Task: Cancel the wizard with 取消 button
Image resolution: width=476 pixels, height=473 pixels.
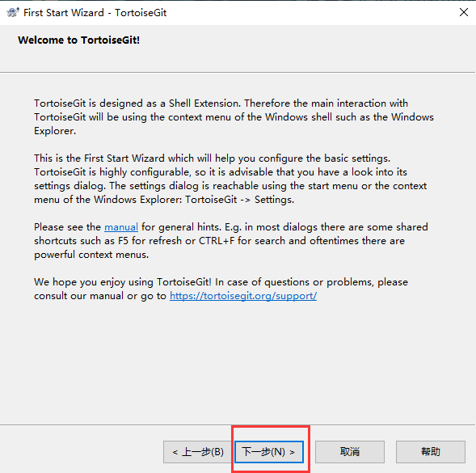Action: pos(350,452)
